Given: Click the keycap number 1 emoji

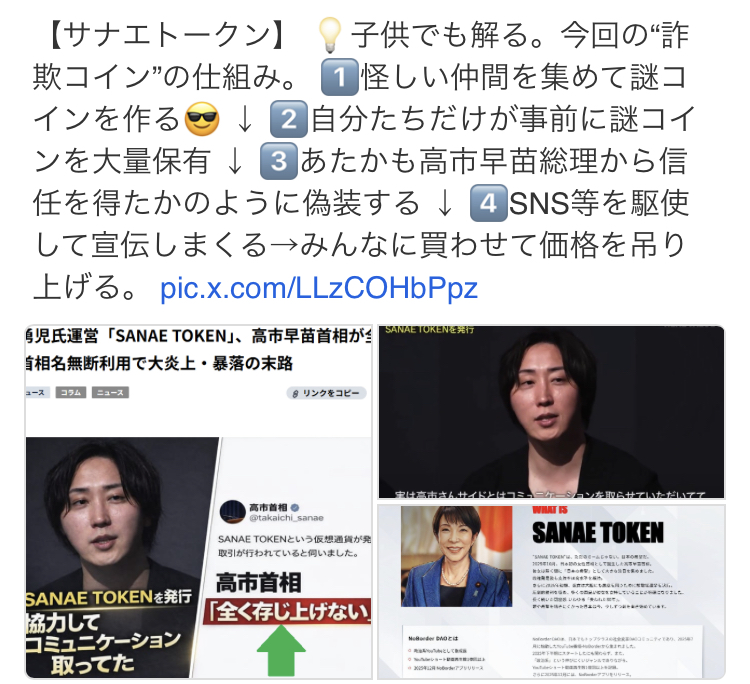Looking at the screenshot, I should [x=340, y=77].
